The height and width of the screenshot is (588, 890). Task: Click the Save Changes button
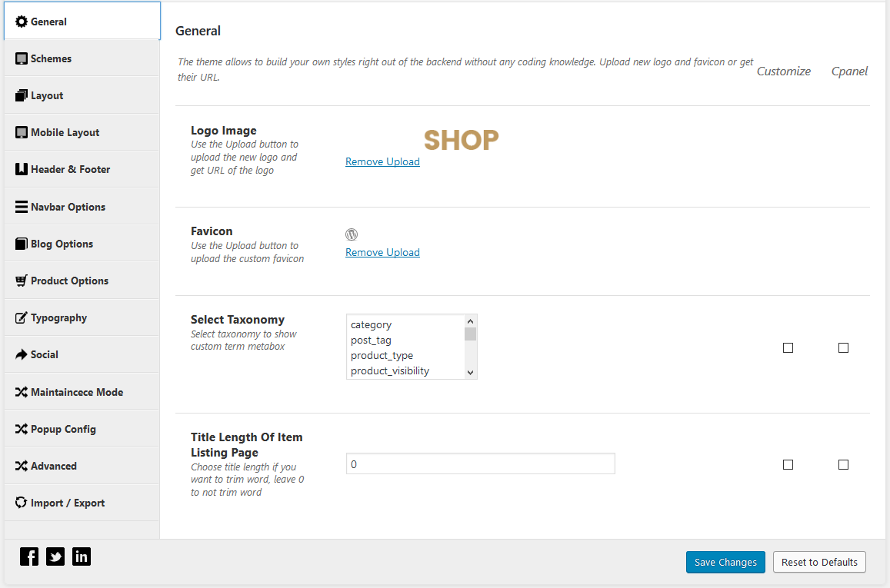(x=725, y=562)
